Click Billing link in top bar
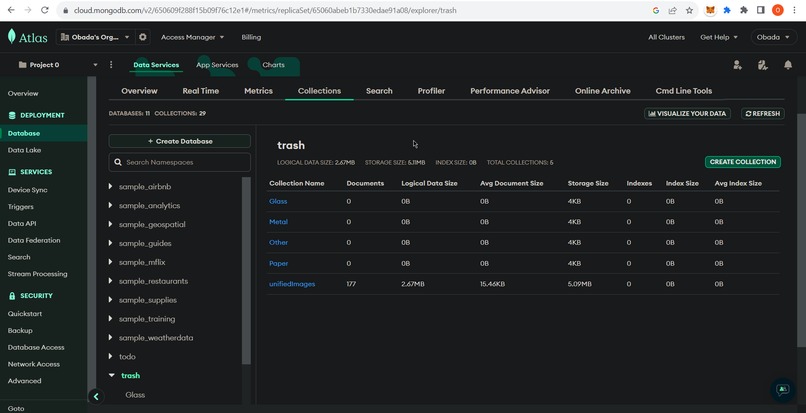This screenshot has width=806, height=413. [251, 37]
